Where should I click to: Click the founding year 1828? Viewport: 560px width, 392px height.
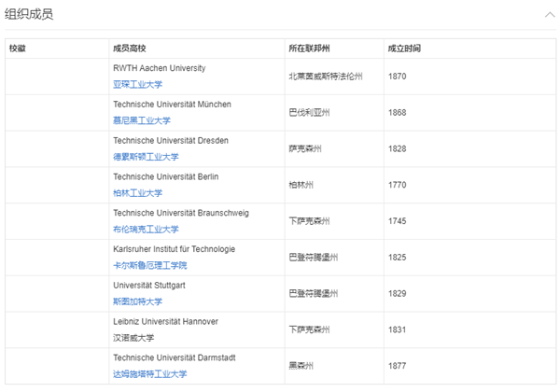398,148
